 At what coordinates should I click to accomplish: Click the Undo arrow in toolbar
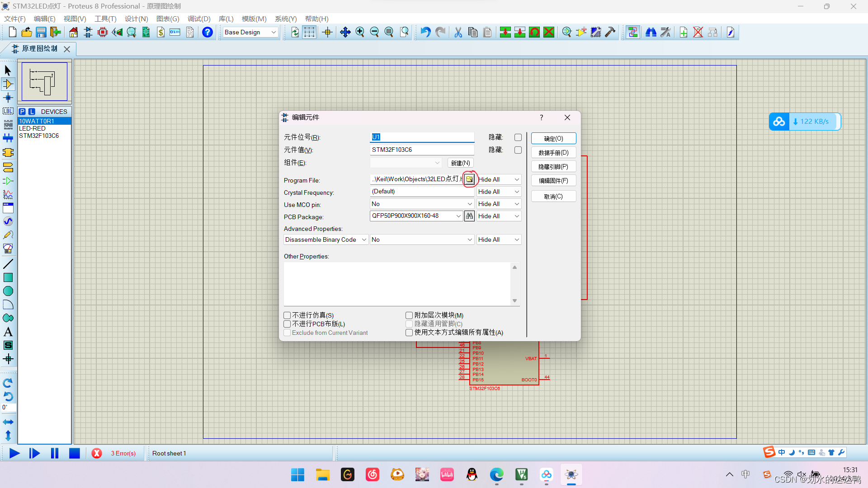click(425, 32)
